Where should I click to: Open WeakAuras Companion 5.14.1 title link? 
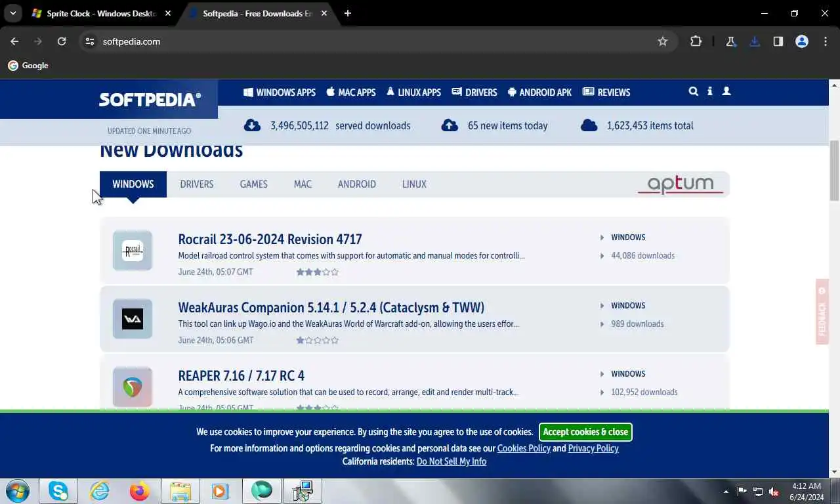[x=331, y=307]
